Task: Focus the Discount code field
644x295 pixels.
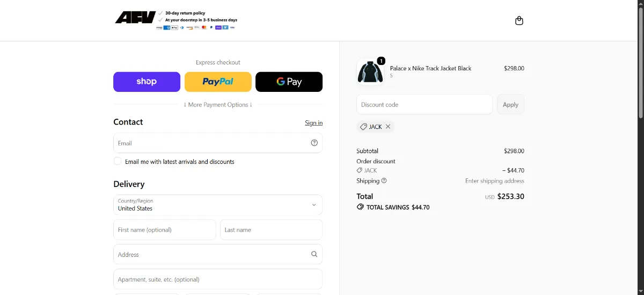Action: 425,104
